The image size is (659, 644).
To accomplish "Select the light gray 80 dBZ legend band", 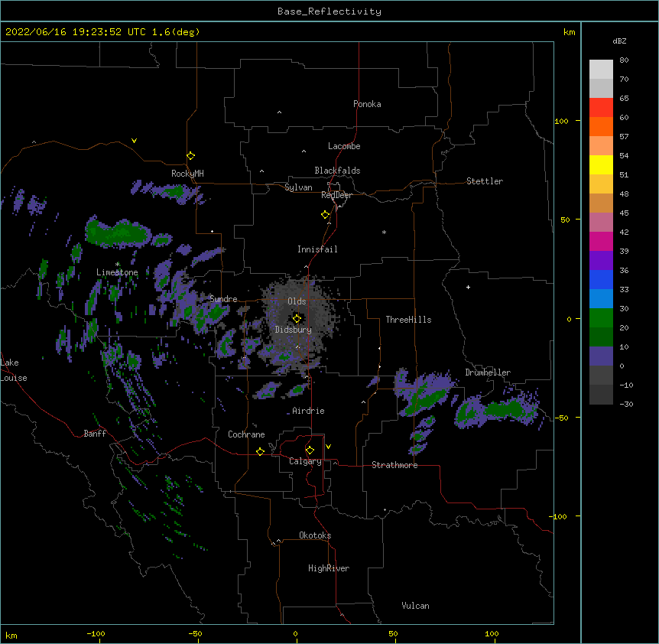I will point(601,70).
